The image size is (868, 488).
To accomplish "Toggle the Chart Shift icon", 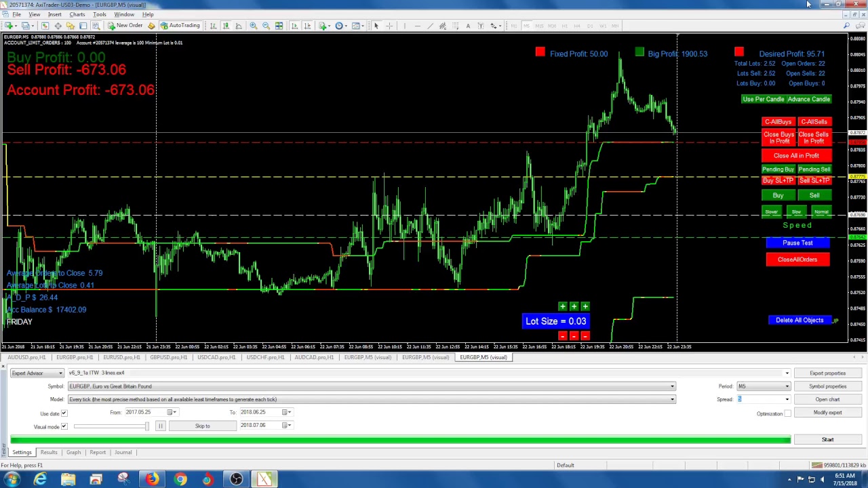I will pyautogui.click(x=307, y=26).
